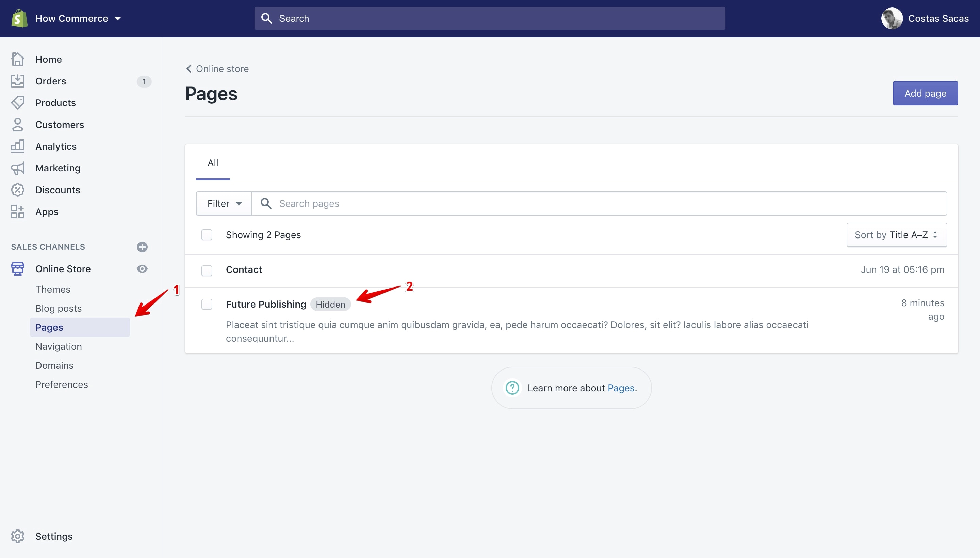
Task: Click the Home house icon
Action: coord(18,59)
